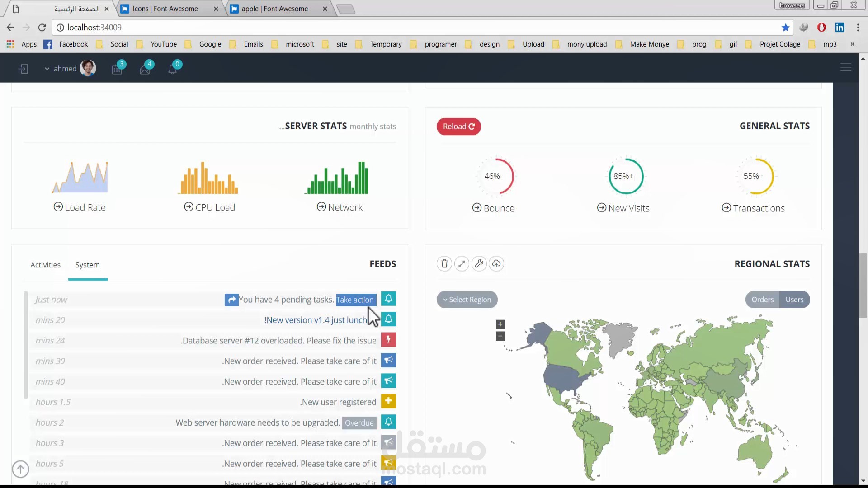
Task: Click the expand arrows icon in Regional Stats
Action: (x=462, y=263)
